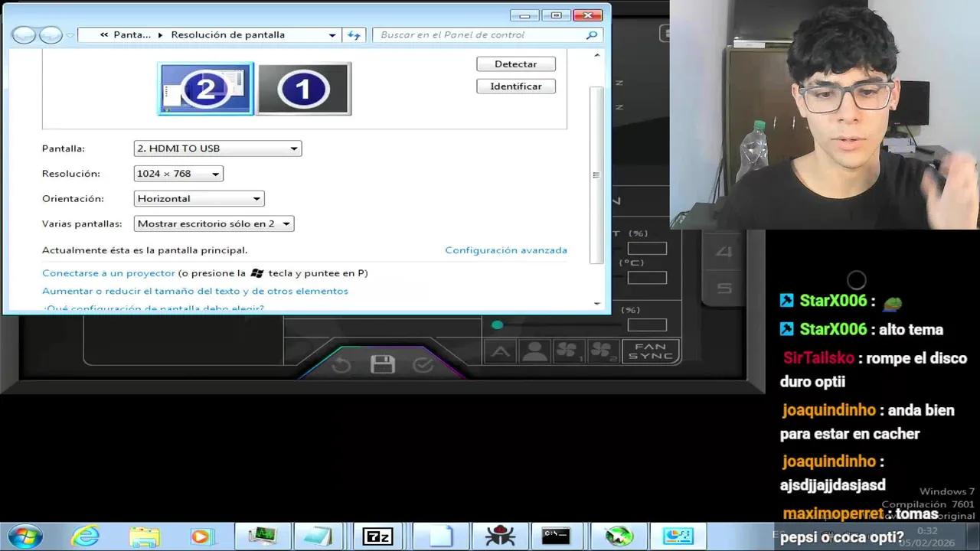Open the bug icon application on taskbar

(500, 536)
